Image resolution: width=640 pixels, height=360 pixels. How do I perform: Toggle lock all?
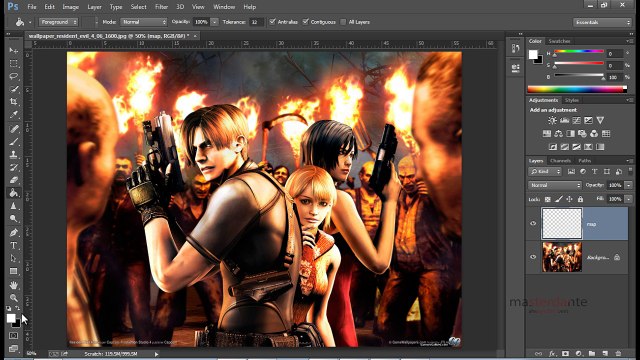point(580,199)
